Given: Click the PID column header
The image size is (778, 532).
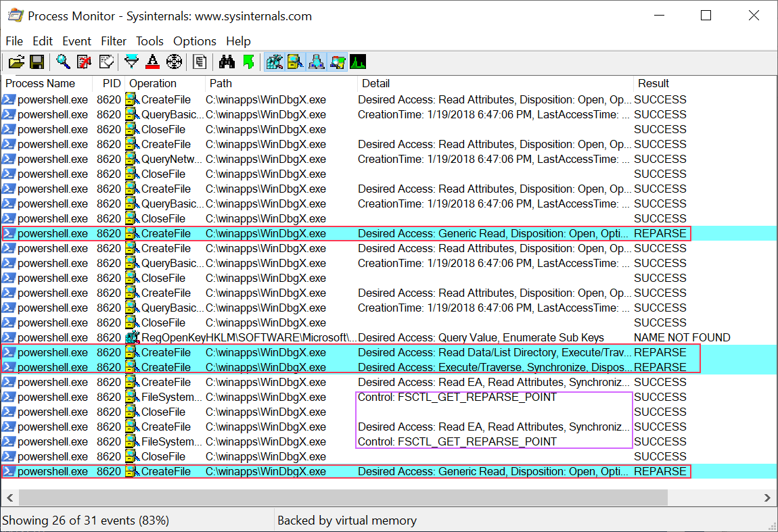Looking at the screenshot, I should (x=109, y=83).
